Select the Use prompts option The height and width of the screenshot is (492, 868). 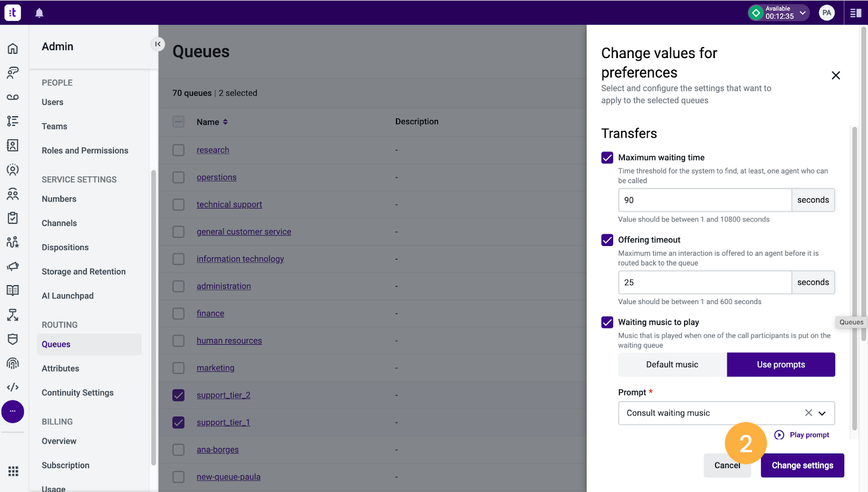(781, 364)
